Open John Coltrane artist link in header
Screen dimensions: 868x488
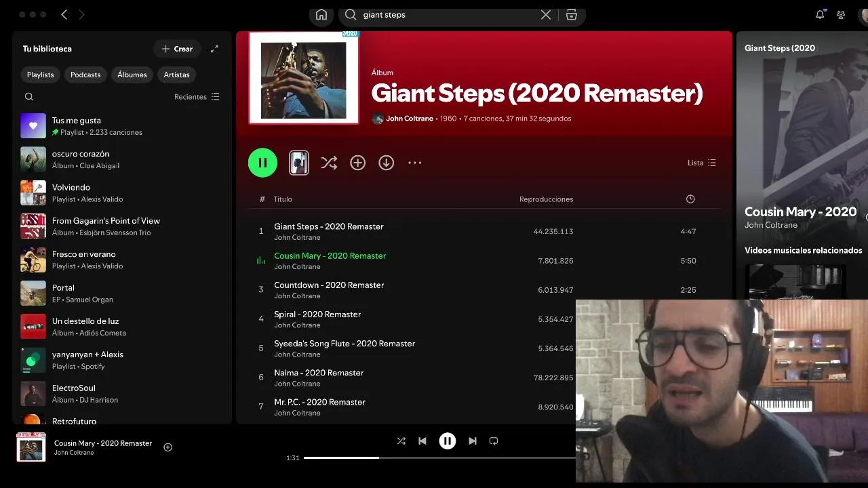click(410, 119)
